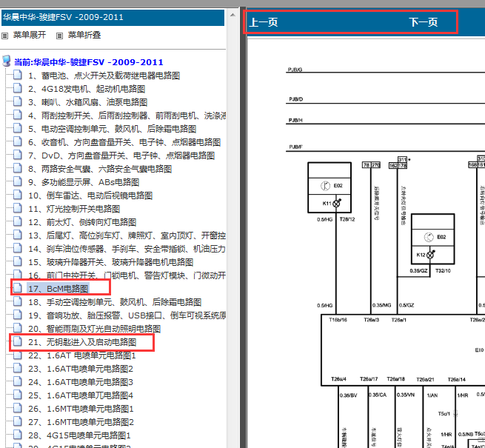Open 15、玻璃升降器开关 entry

coord(111,261)
